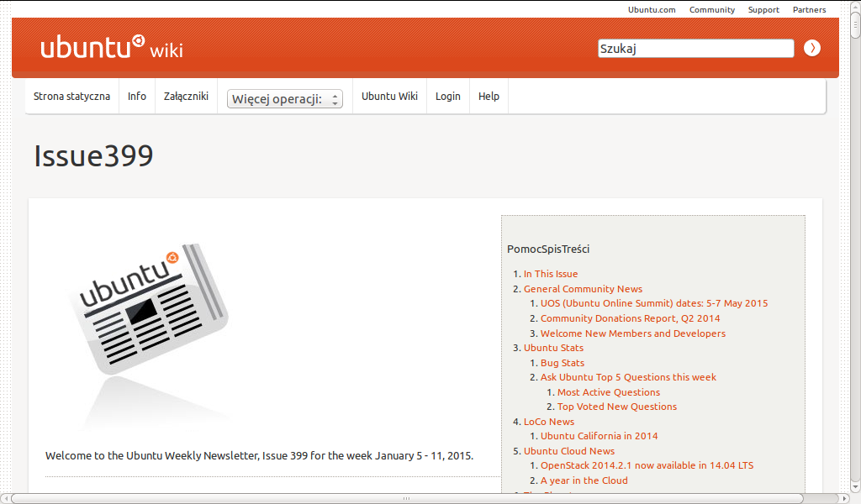Click the horizontal scrollbar left arrow
Viewport: 861px width, 504px height.
pyautogui.click(x=6, y=498)
